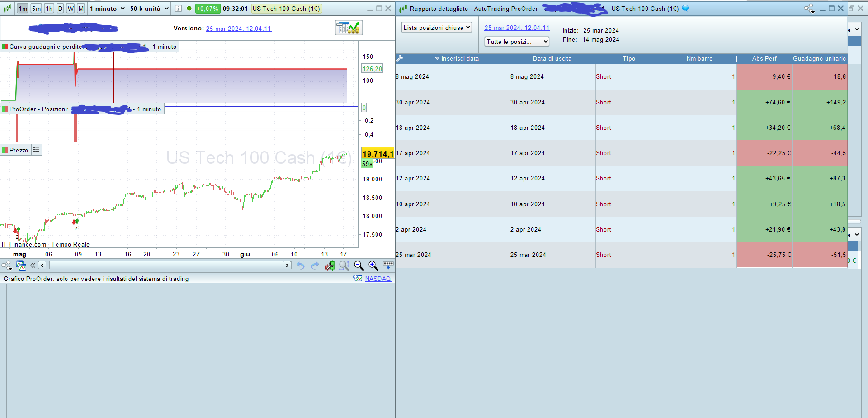This screenshot has height=418, width=868.
Task: Click the zoom out magnifier icon
Action: click(x=359, y=266)
